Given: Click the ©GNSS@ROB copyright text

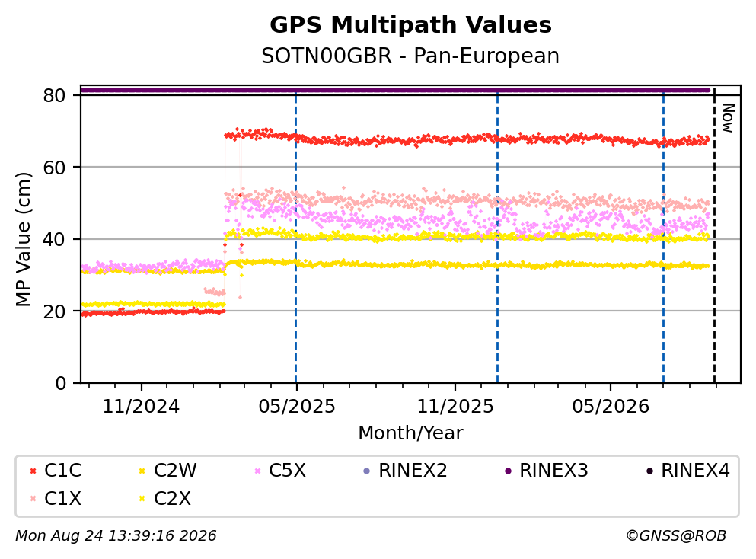Looking at the screenshot, I should pyautogui.click(x=676, y=536).
